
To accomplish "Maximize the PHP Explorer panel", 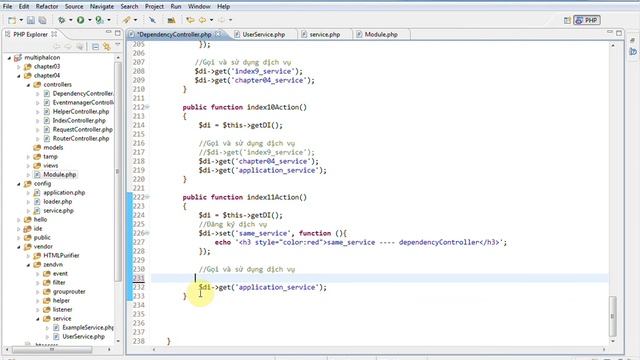I will (118, 33).
